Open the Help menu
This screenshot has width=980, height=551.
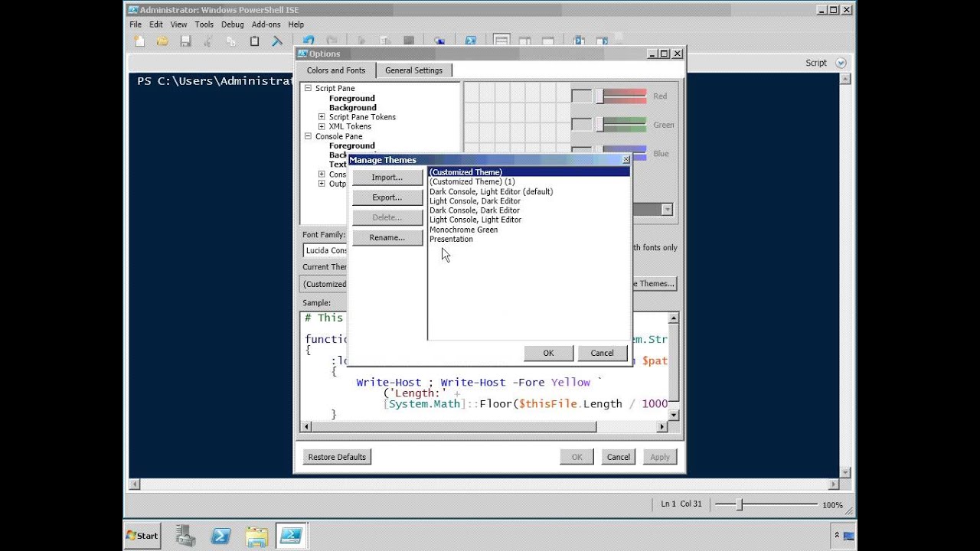click(x=296, y=24)
